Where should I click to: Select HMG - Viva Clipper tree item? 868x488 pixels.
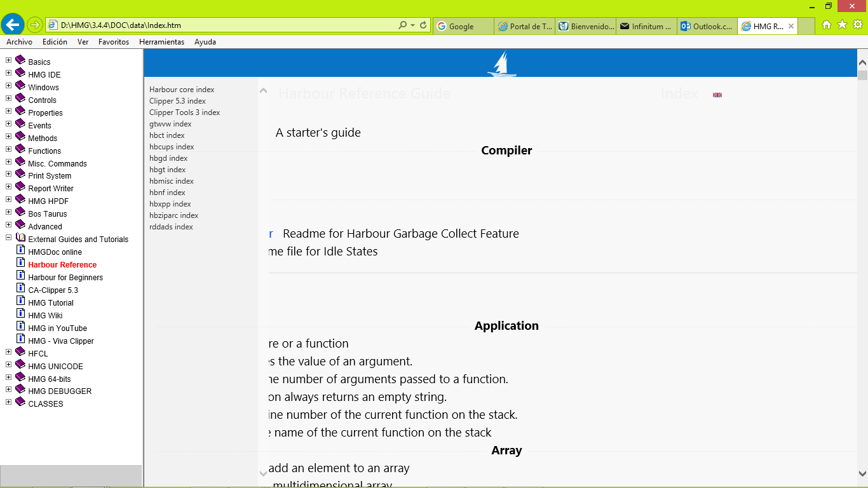[x=61, y=341]
